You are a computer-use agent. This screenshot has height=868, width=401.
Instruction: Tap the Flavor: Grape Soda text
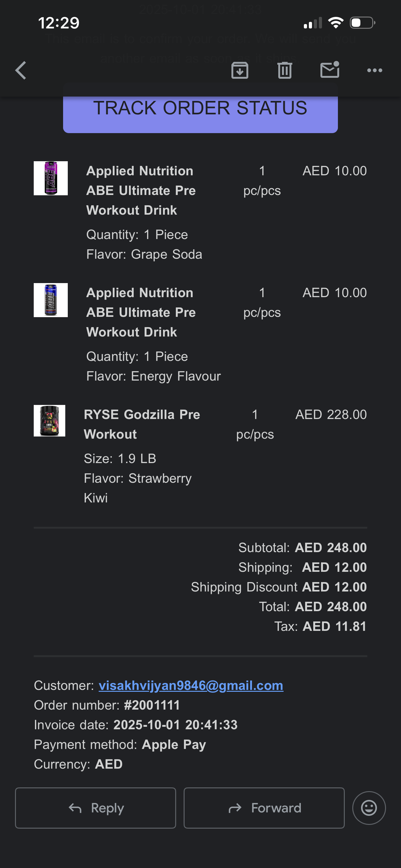coord(144,254)
